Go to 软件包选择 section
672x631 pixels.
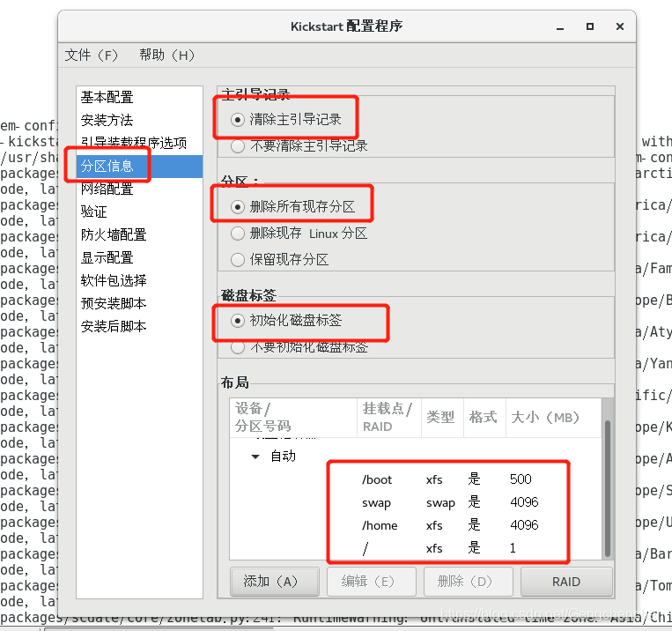point(139,280)
